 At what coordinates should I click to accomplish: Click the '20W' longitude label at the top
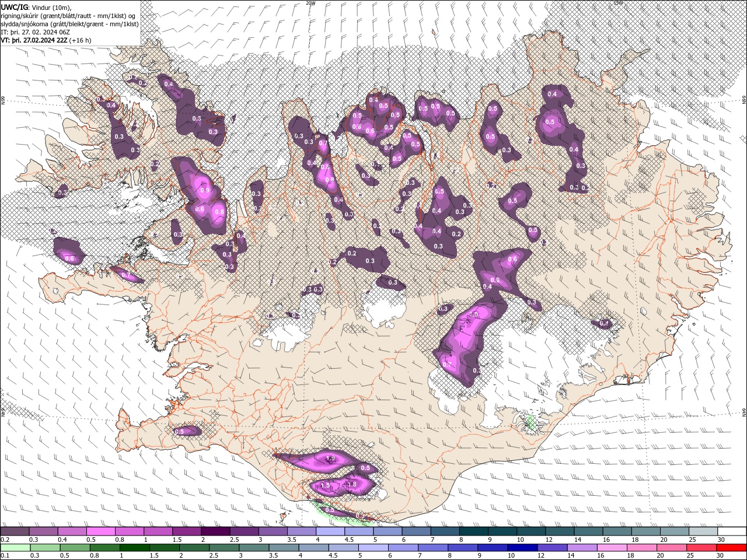coord(310,3)
